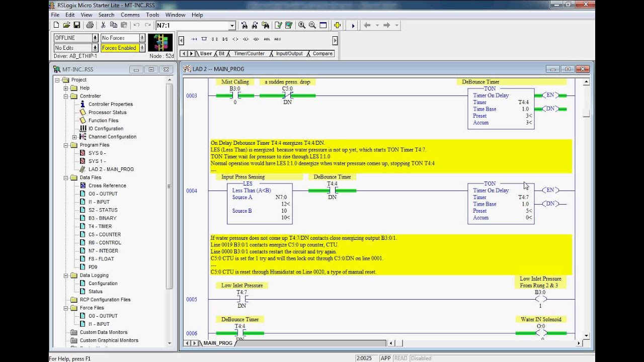Go forward with the right arrow icon
644x362 pixels.
click(x=386, y=25)
